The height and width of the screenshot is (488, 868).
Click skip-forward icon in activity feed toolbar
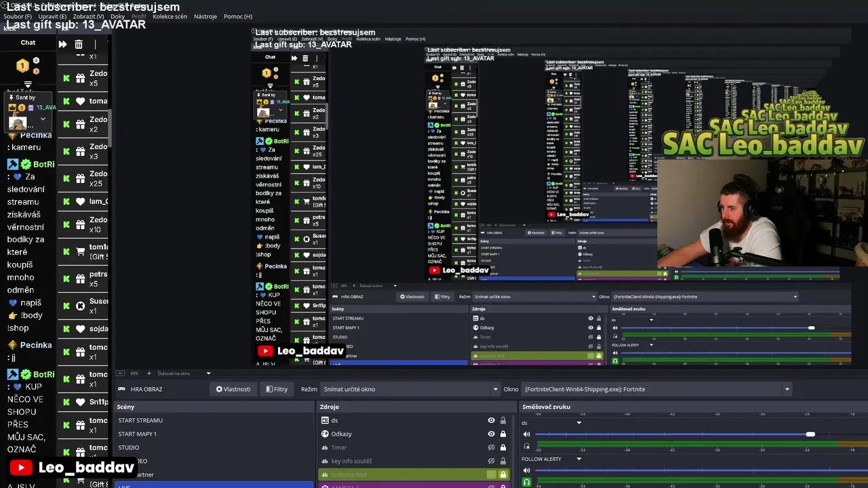[62, 44]
